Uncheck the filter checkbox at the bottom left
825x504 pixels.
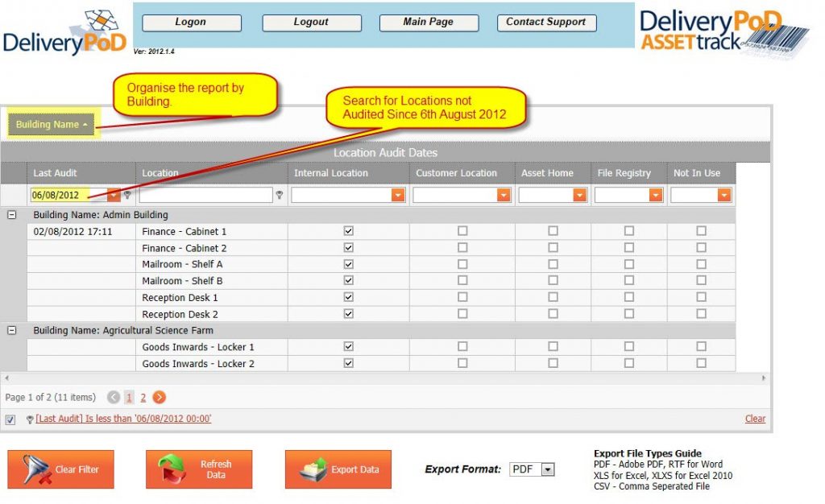10,419
